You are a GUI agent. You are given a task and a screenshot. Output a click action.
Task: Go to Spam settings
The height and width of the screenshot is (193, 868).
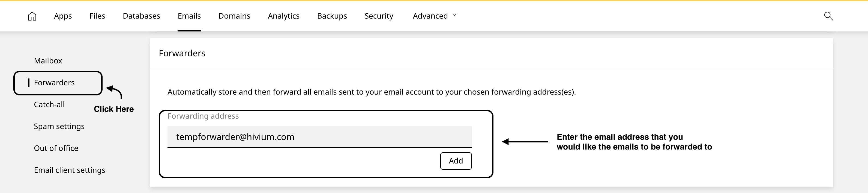click(59, 127)
